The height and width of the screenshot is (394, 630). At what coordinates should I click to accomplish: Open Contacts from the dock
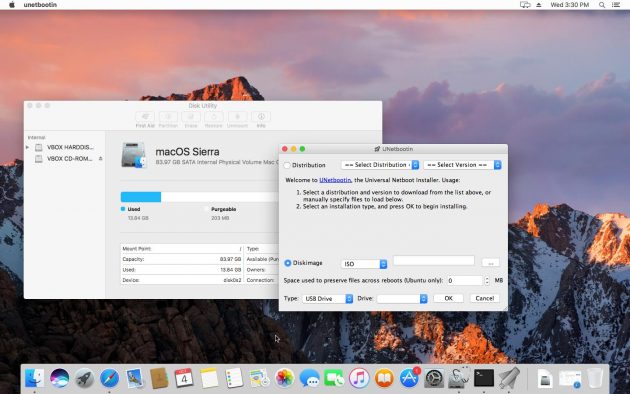pos(159,378)
